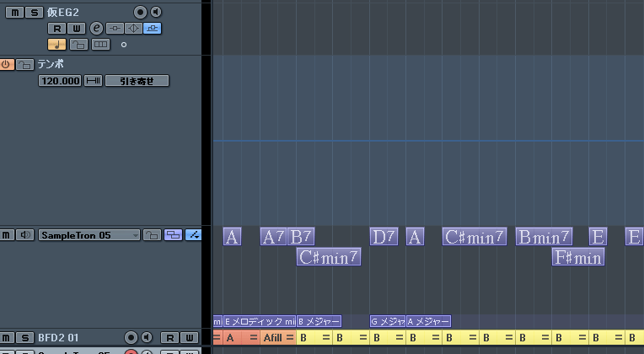Image resolution: width=644 pixels, height=354 pixels.
Task: Select the A chord just before A7
Action: (x=232, y=237)
